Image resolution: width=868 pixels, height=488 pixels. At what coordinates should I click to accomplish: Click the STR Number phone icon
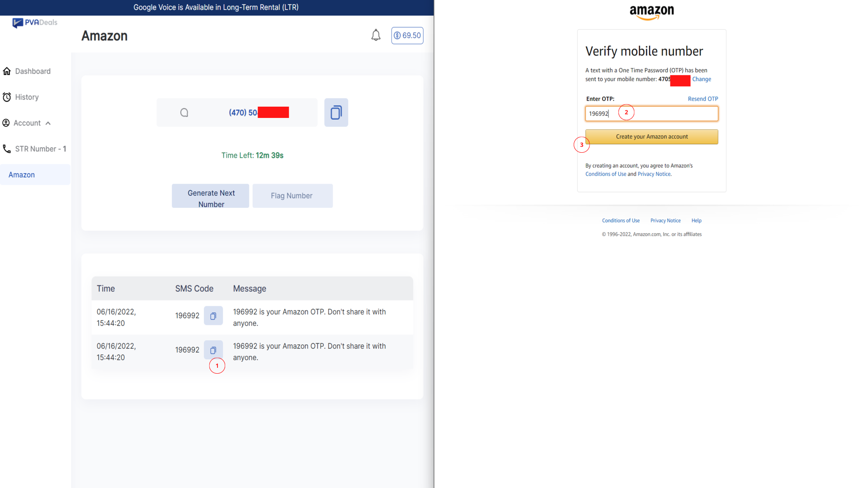[7, 149]
